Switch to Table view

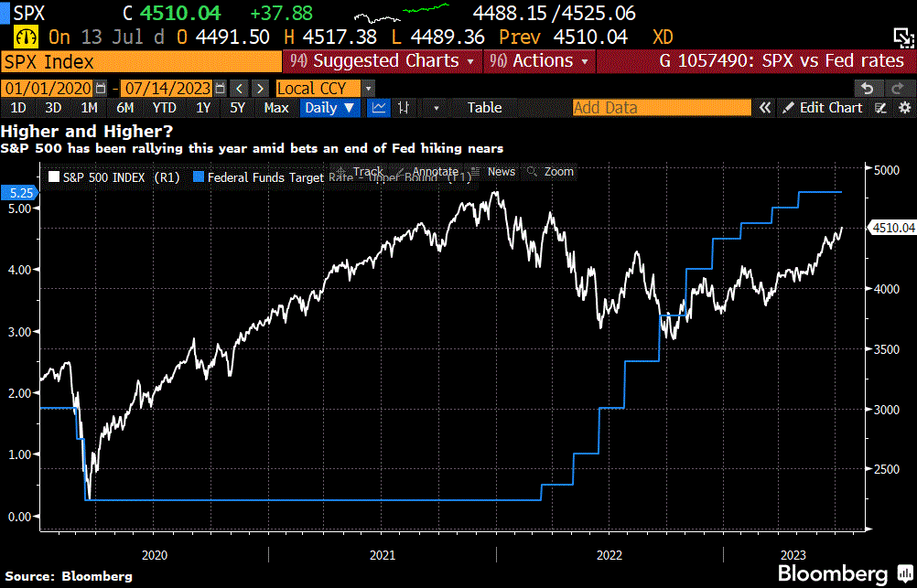[484, 108]
